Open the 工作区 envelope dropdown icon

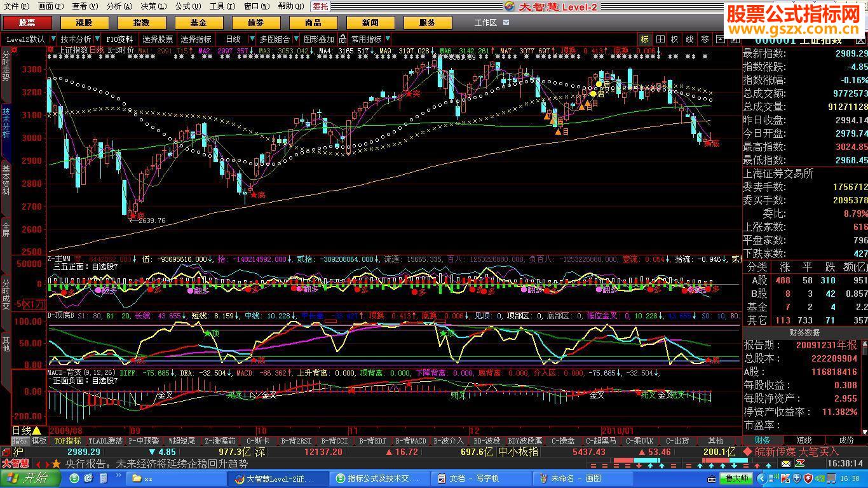click(x=506, y=22)
